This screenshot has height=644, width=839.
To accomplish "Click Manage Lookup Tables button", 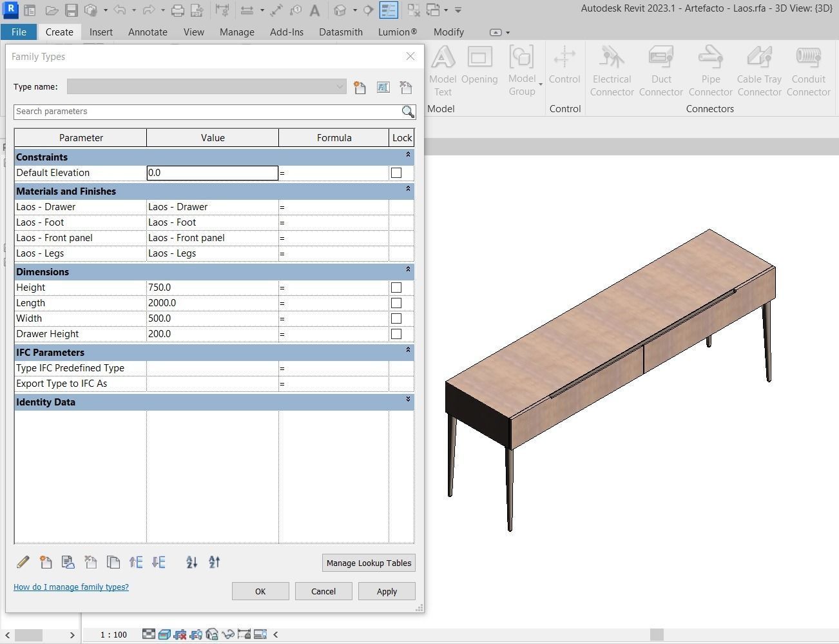I will tap(369, 563).
